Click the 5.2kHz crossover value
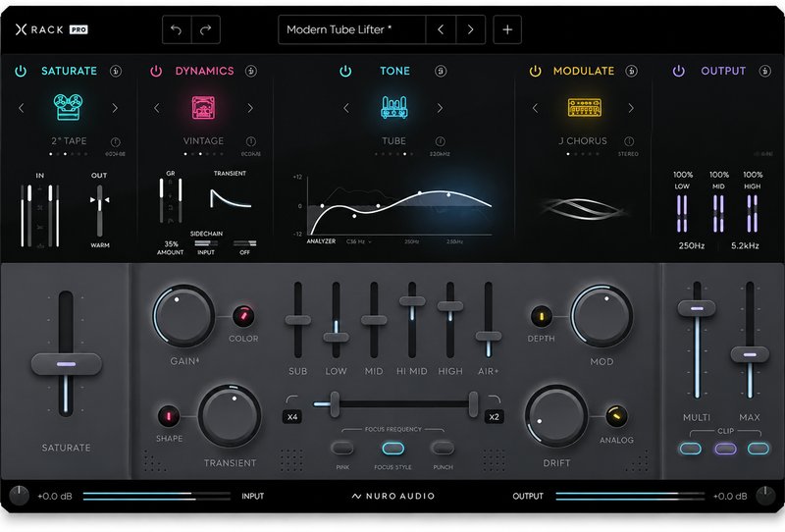Image resolution: width=785 pixels, height=532 pixels. (745, 246)
